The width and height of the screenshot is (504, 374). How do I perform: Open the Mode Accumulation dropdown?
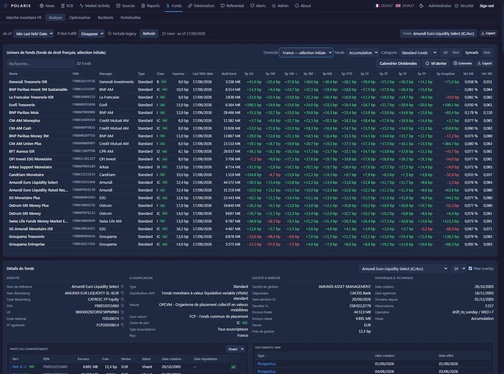tap(362, 53)
